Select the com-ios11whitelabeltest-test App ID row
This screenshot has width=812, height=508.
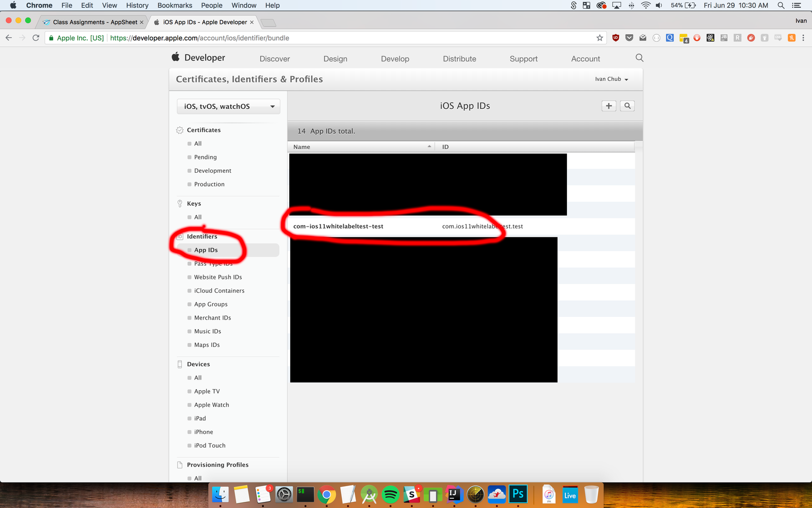[x=461, y=227]
